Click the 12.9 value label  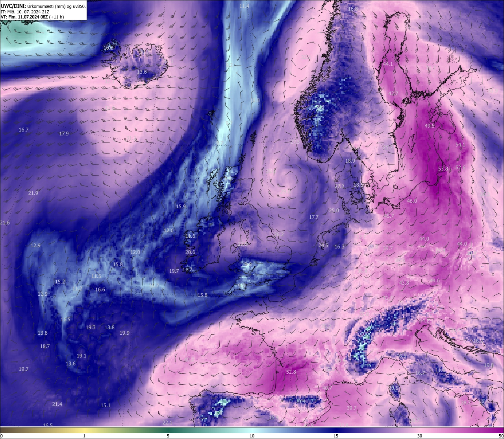click(x=35, y=245)
